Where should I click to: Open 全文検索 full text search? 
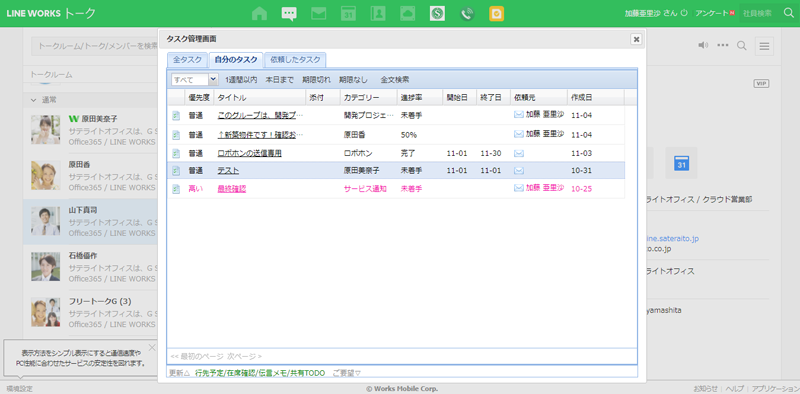[x=395, y=80]
